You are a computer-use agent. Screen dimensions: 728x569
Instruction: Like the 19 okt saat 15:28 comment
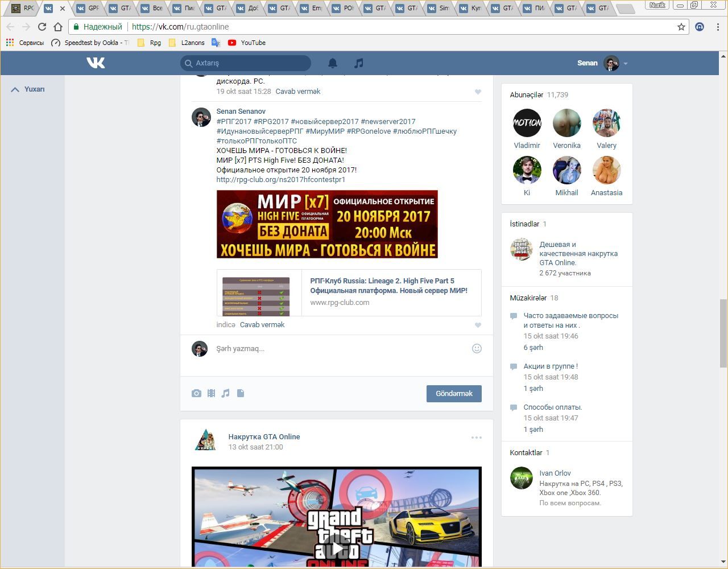click(478, 92)
